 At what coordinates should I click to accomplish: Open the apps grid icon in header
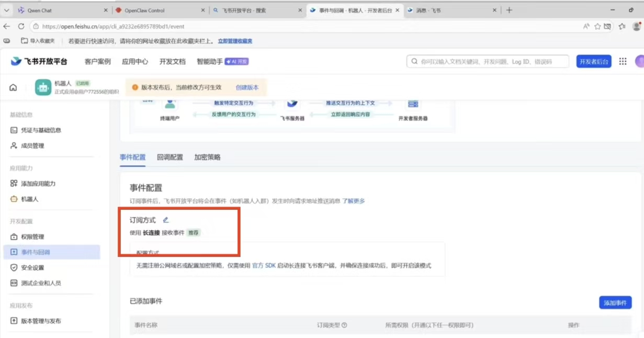point(623,61)
